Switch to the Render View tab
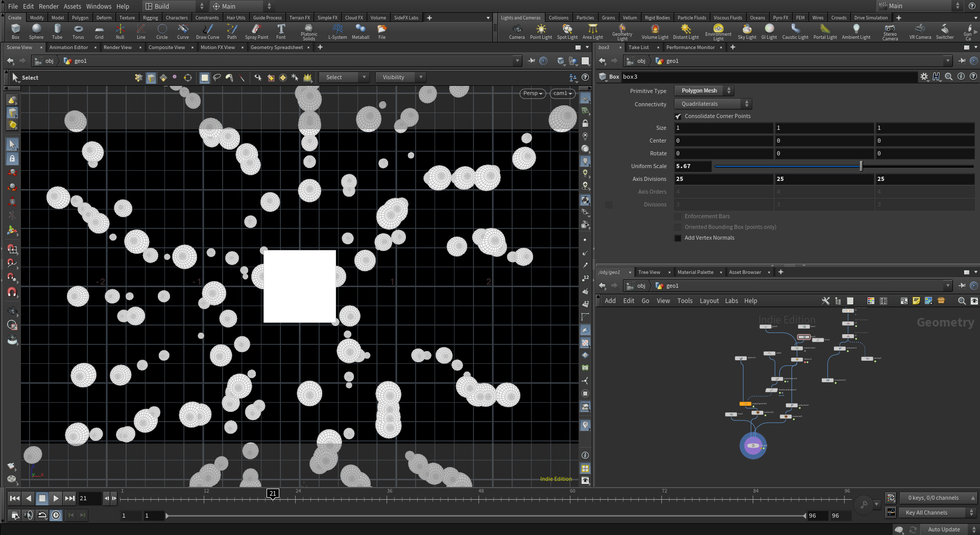 [117, 48]
